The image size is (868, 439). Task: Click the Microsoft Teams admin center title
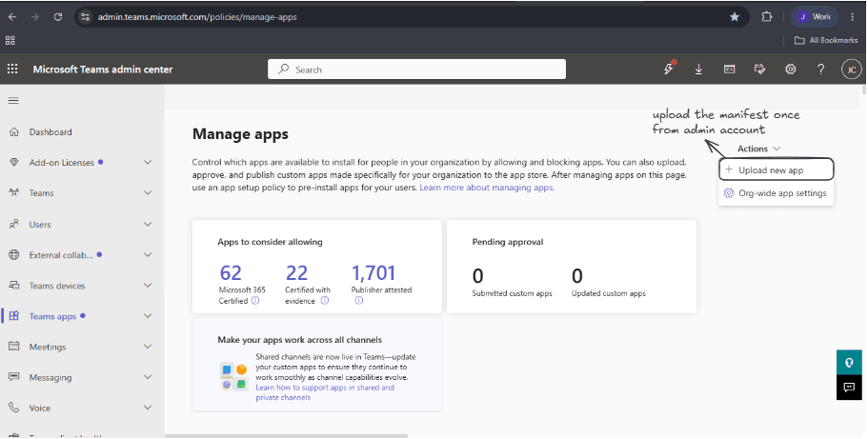103,70
